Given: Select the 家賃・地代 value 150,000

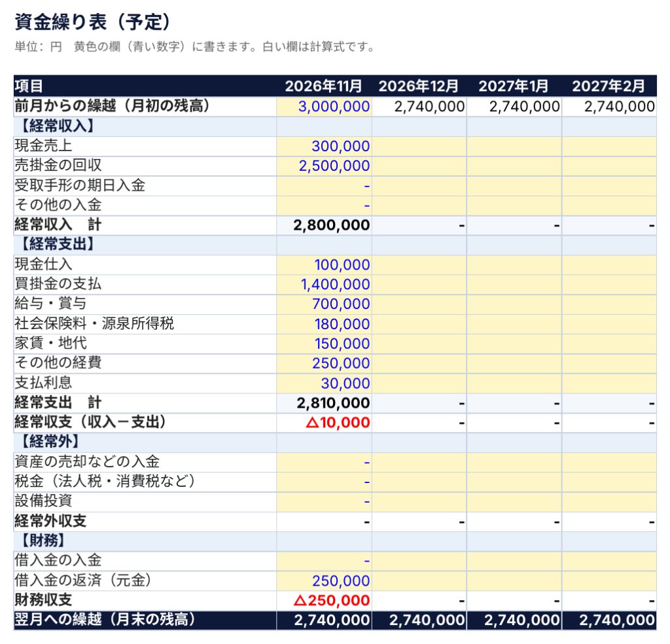Looking at the screenshot, I should [x=324, y=344].
